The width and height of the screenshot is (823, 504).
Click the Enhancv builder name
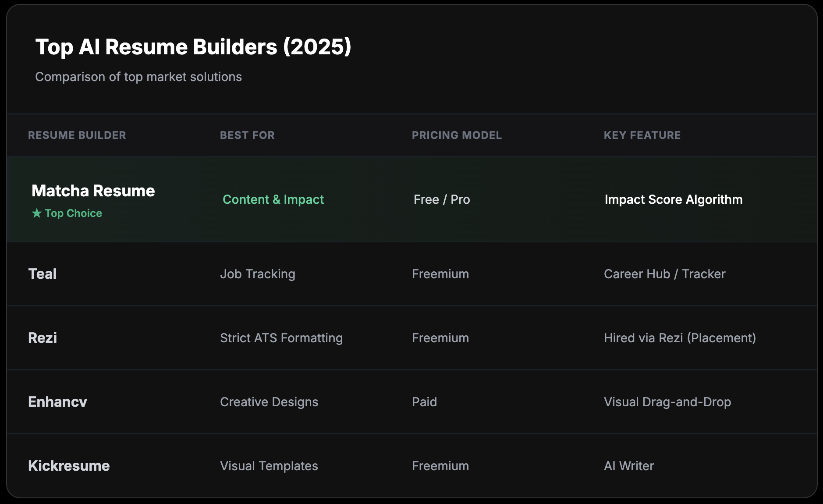57,402
